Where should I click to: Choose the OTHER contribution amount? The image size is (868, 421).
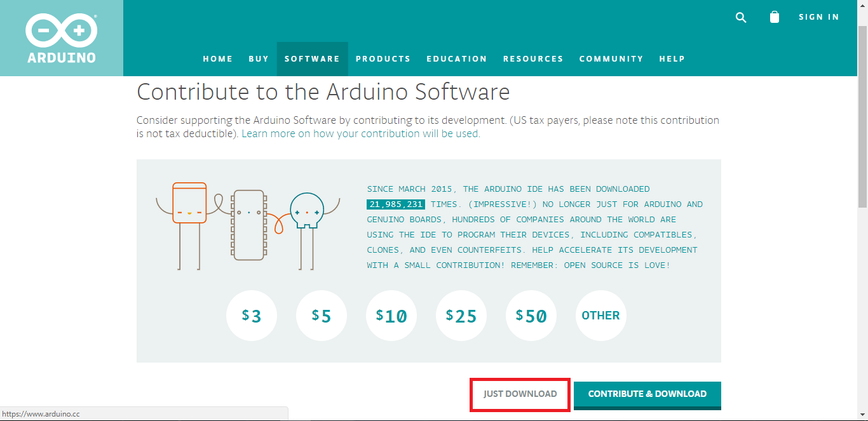click(x=601, y=316)
